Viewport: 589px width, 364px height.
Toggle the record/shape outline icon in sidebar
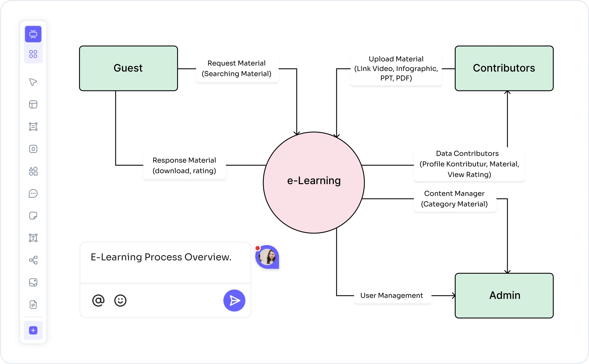coord(33,149)
